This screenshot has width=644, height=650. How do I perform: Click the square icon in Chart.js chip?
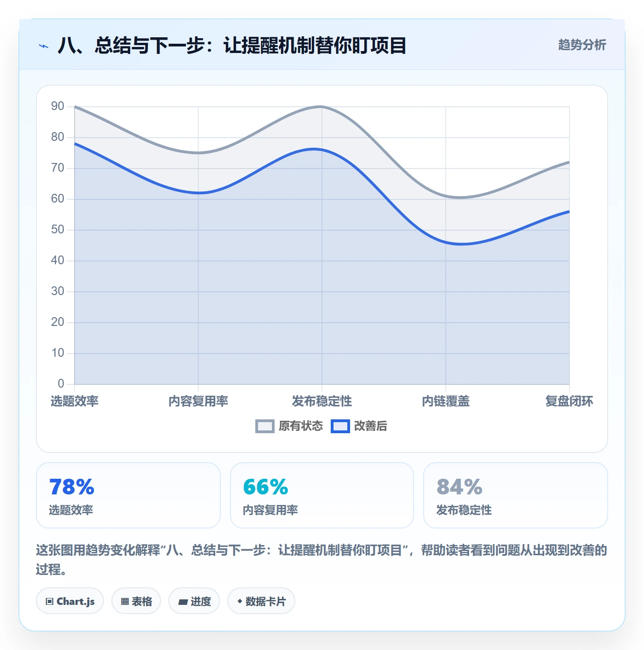50,602
